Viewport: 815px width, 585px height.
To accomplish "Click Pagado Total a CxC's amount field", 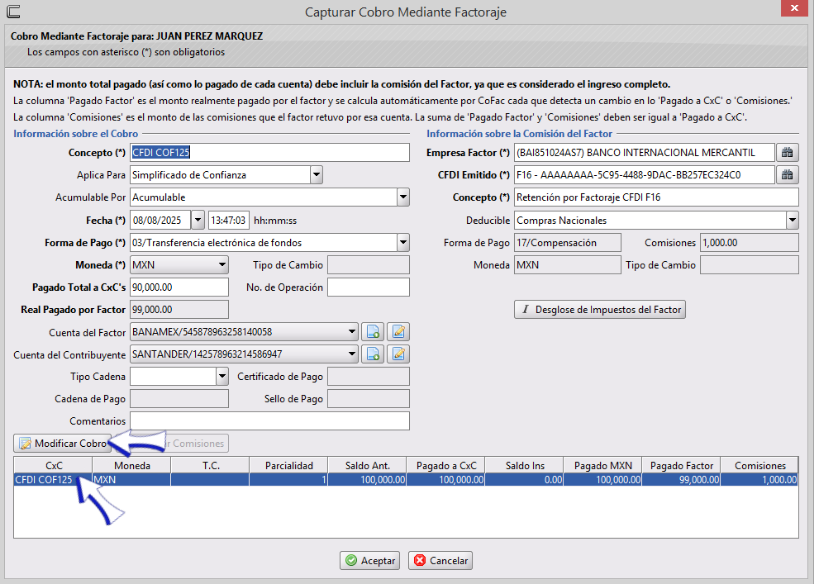I will tap(179, 288).
